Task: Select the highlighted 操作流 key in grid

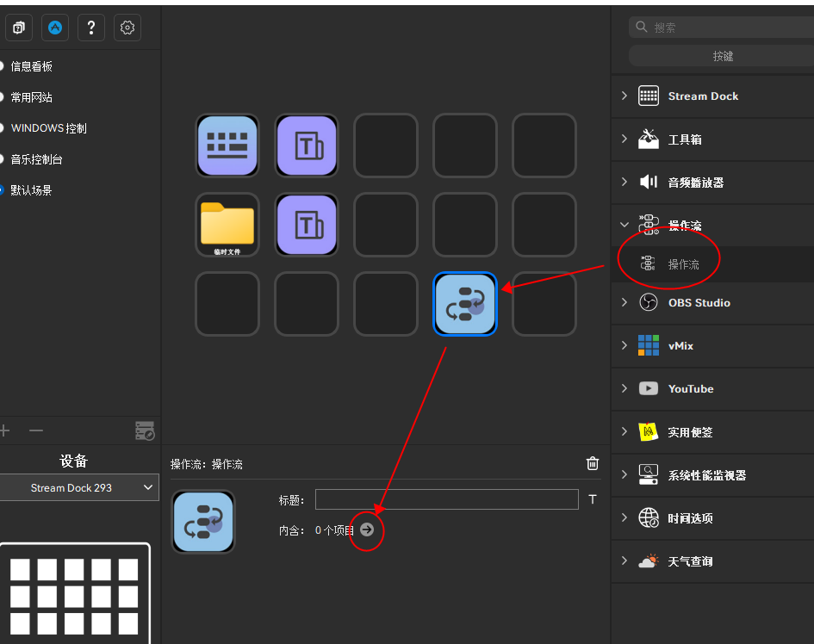Action: pos(465,304)
